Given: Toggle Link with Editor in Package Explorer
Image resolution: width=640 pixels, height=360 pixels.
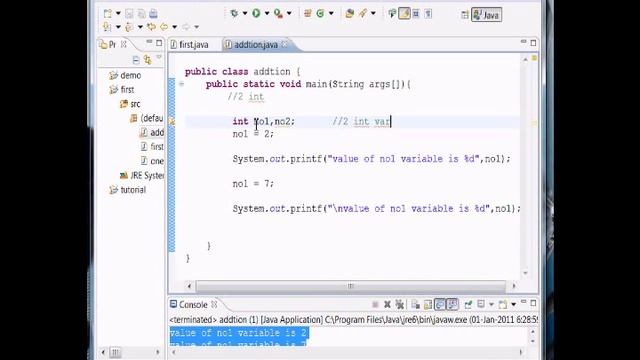Looking at the screenshot, I should (147, 60).
